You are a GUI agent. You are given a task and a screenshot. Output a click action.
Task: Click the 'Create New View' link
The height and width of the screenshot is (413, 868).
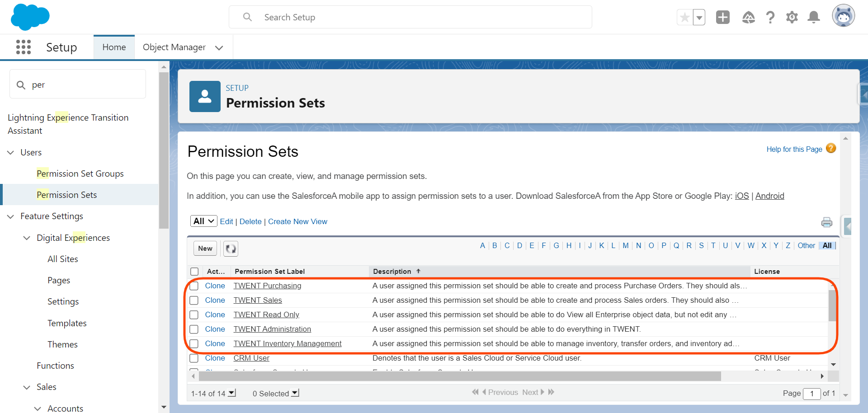(297, 221)
